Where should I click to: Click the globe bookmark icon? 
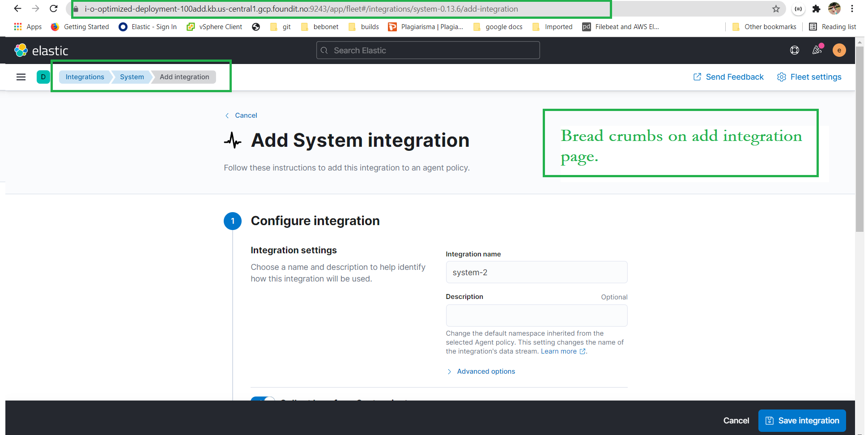(x=256, y=27)
